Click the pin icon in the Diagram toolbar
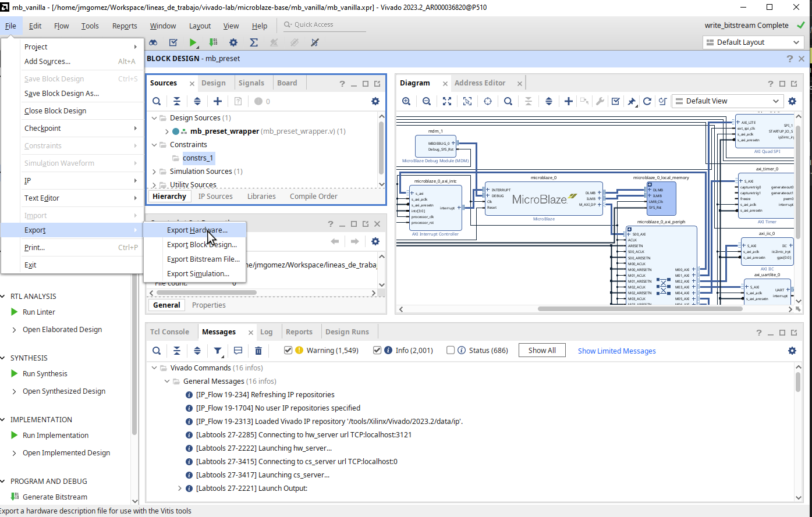 632,101
